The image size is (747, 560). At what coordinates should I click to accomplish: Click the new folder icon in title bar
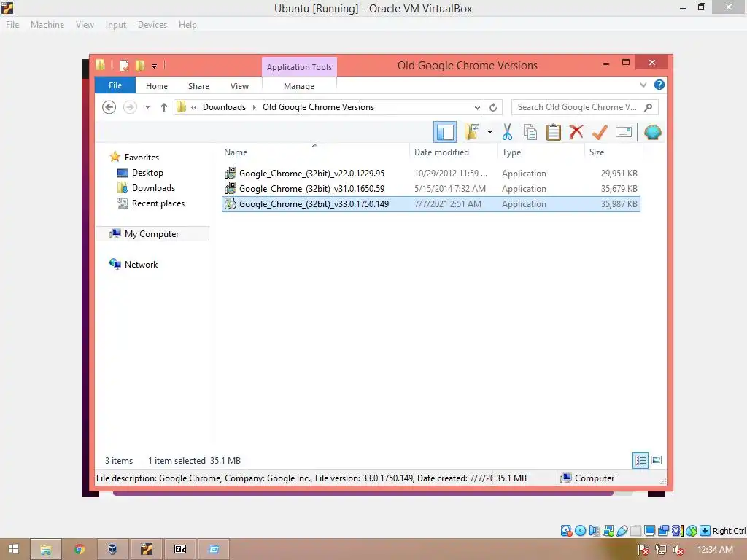coord(140,65)
